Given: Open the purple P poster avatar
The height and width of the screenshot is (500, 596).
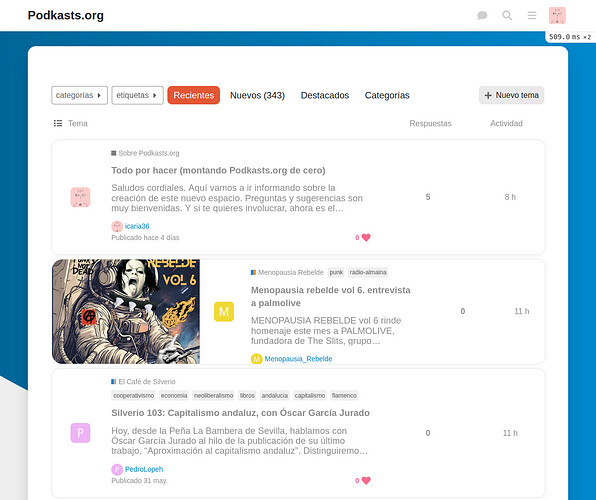Looking at the screenshot, I should click(x=80, y=433).
